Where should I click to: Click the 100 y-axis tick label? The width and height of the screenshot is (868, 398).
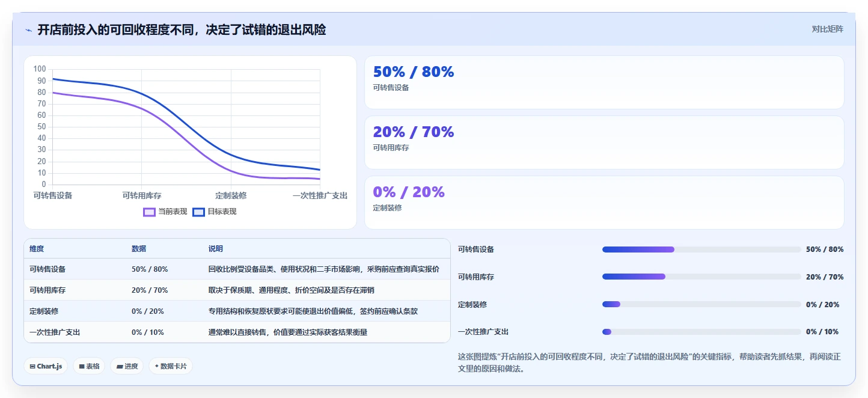pyautogui.click(x=40, y=69)
